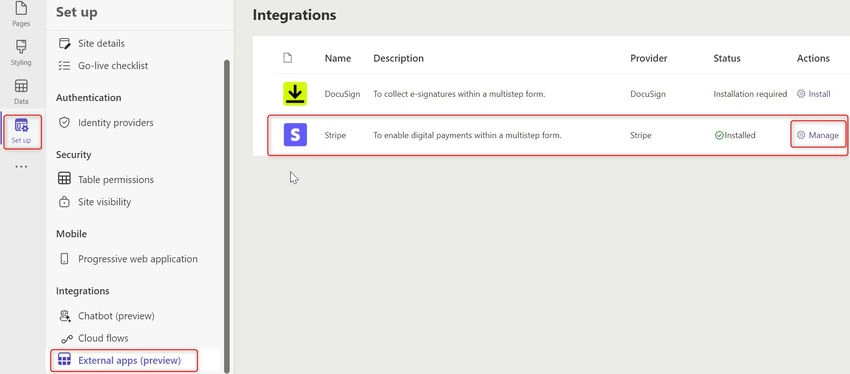Screen dimensions: 850x374
Task: Select Progressive web application
Action: coord(138,259)
